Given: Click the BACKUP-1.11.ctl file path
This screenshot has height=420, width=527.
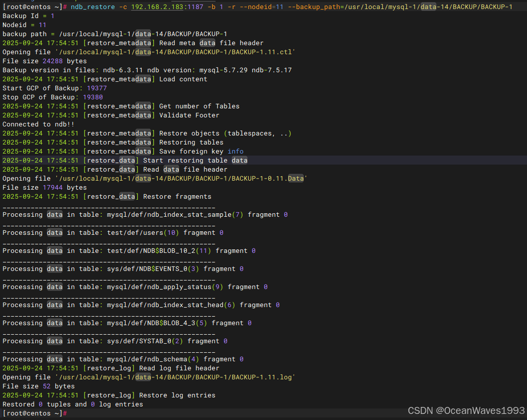Looking at the screenshot, I should 175,52.
